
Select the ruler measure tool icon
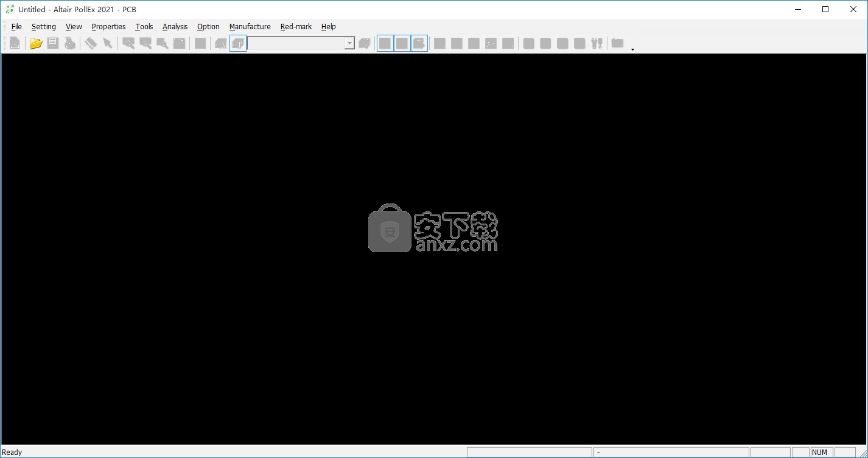click(91, 43)
